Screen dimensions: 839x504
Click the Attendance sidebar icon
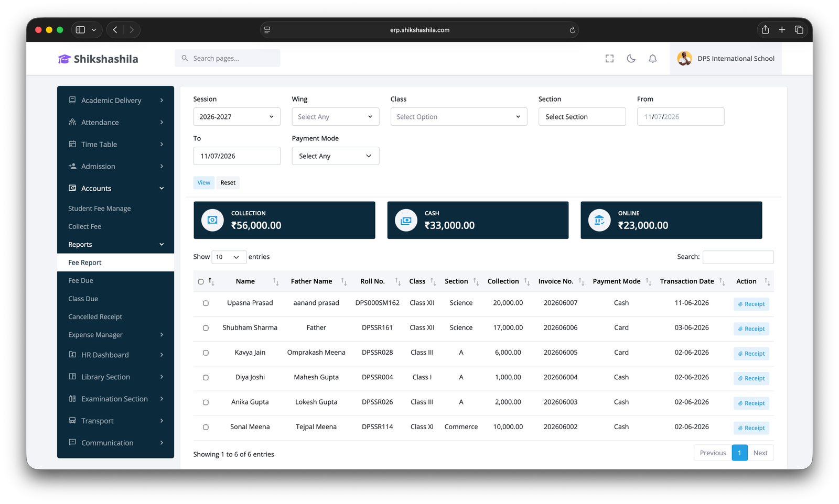(x=72, y=122)
